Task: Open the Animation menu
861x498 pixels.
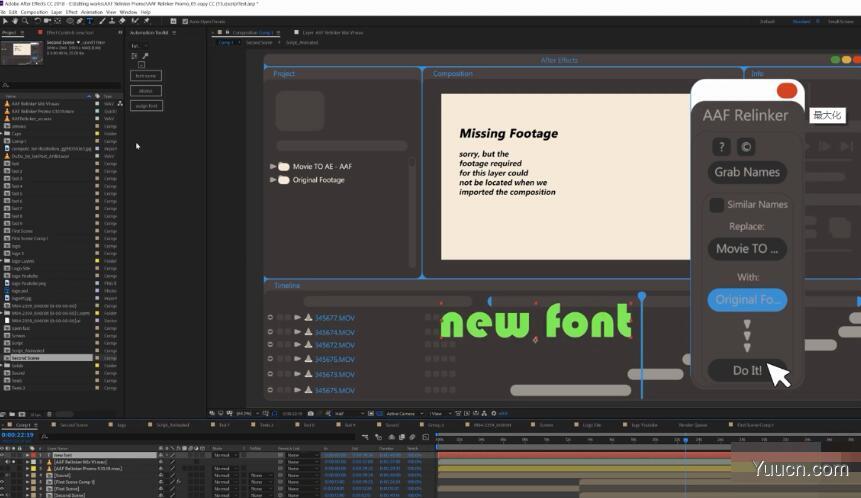Action: tap(92, 12)
